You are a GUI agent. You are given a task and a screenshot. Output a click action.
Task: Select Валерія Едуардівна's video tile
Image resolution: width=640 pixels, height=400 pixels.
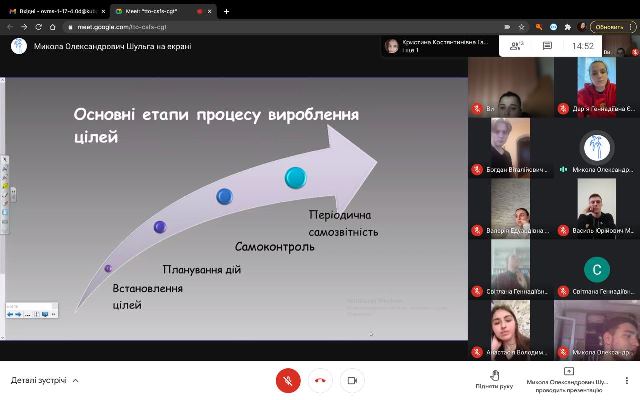point(511,209)
